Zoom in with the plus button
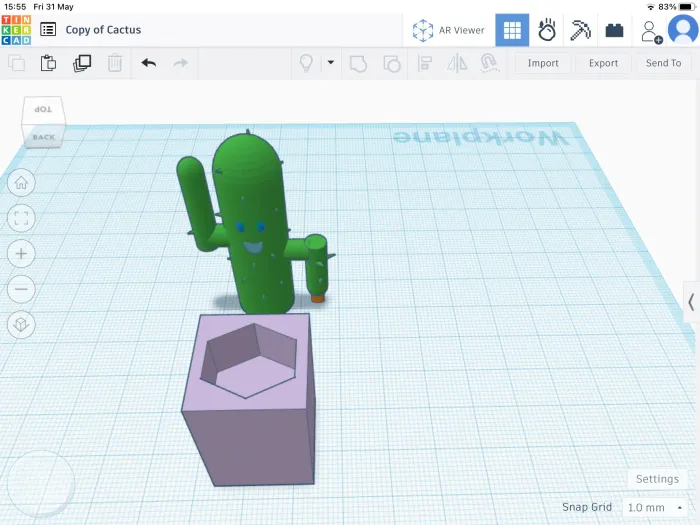 pyautogui.click(x=21, y=254)
